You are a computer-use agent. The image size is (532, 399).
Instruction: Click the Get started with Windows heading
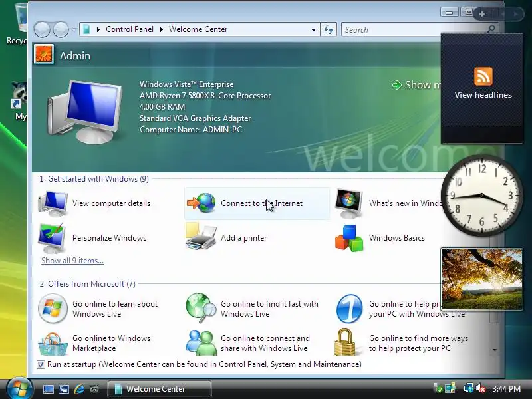[x=94, y=179]
